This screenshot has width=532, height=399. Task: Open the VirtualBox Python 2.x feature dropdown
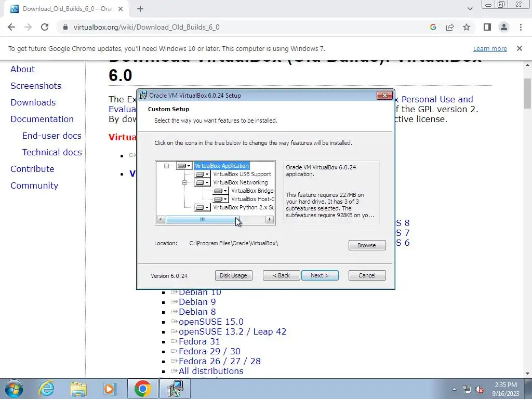click(202, 207)
